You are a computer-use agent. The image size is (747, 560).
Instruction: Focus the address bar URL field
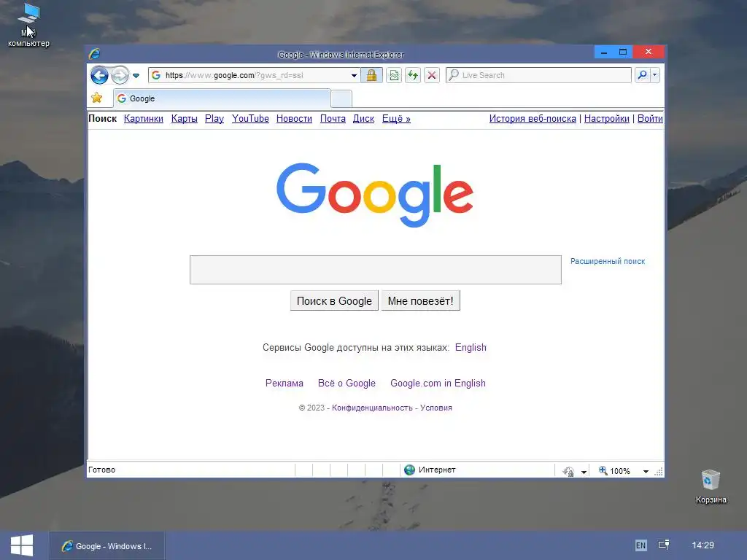tap(255, 75)
